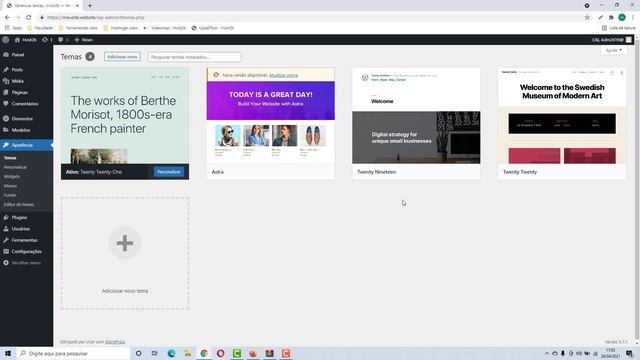Open the WordPress logo menu in admin bar

[x=6, y=40]
